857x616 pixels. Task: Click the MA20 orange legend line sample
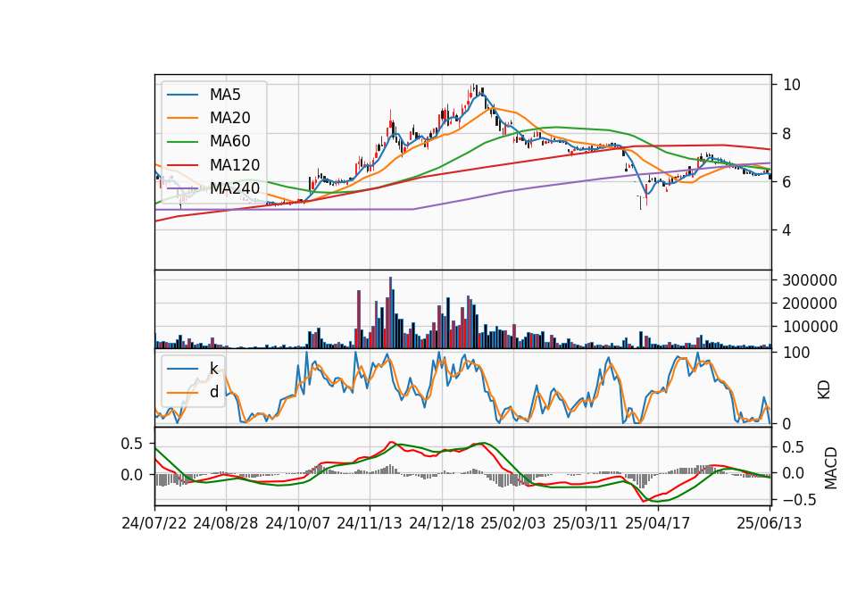[182, 118]
